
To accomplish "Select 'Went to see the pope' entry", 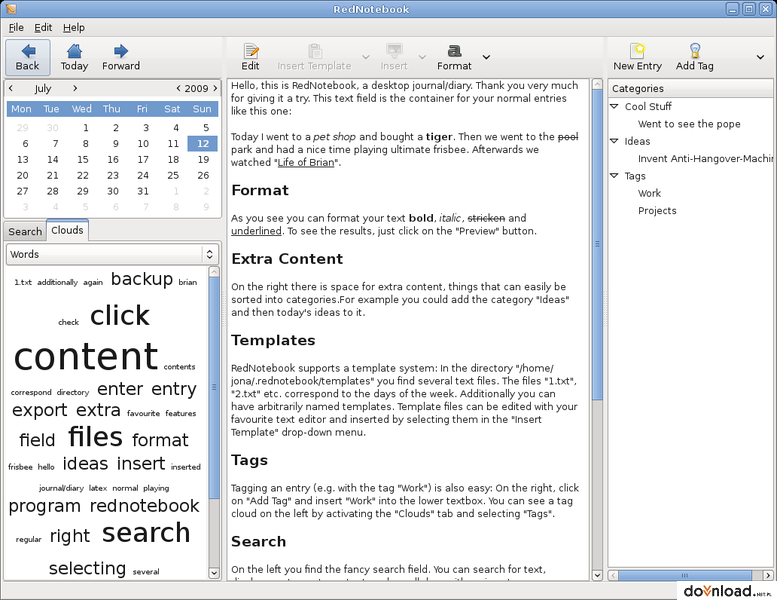I will (689, 124).
